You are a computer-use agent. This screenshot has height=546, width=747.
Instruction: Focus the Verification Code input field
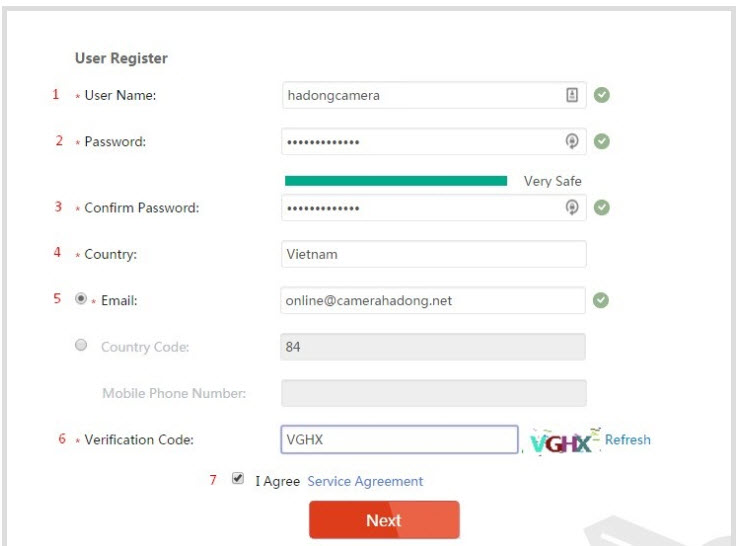pyautogui.click(x=399, y=440)
